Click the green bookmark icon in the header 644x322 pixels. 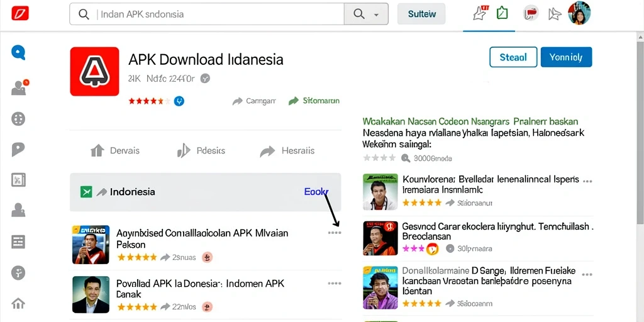pos(502,13)
